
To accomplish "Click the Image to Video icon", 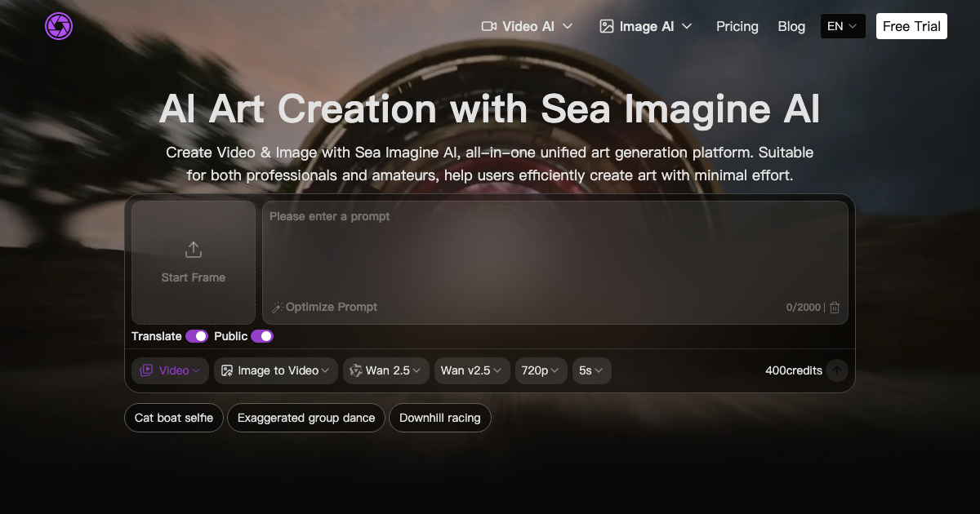I will click(225, 370).
